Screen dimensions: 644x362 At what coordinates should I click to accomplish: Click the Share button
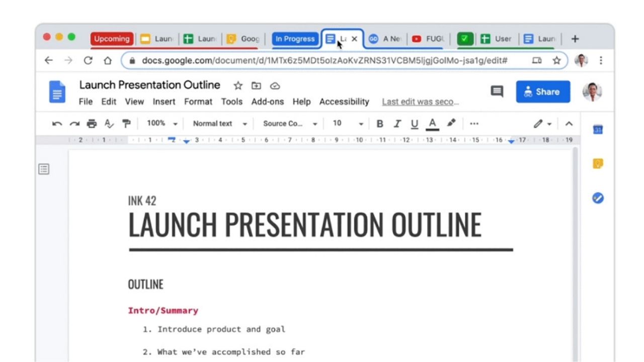point(543,92)
